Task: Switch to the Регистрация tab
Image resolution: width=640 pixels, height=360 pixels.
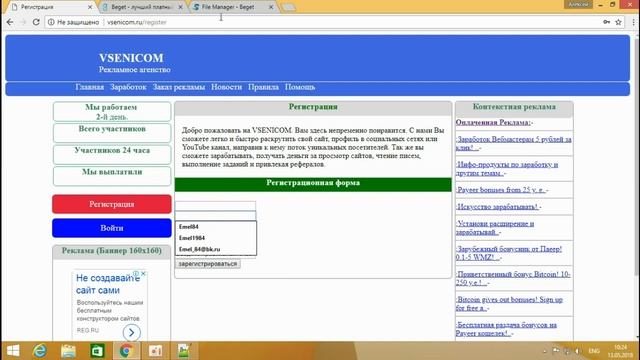Action: (x=50, y=7)
